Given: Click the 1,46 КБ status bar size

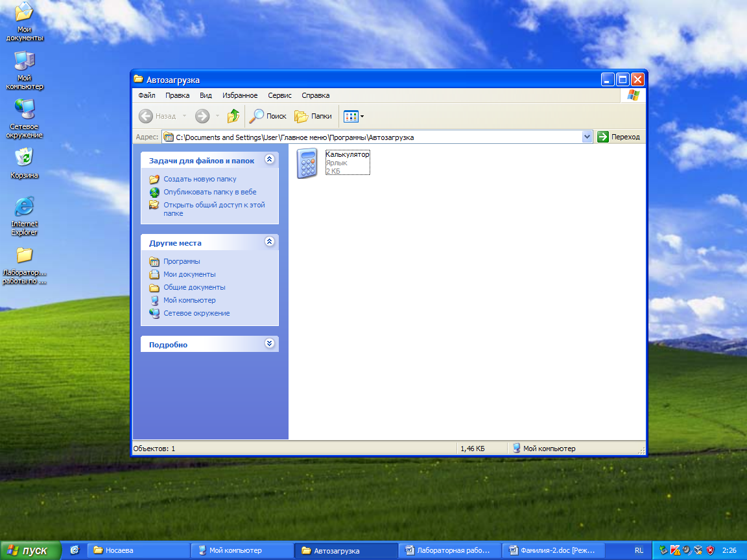Looking at the screenshot, I should click(x=472, y=449).
